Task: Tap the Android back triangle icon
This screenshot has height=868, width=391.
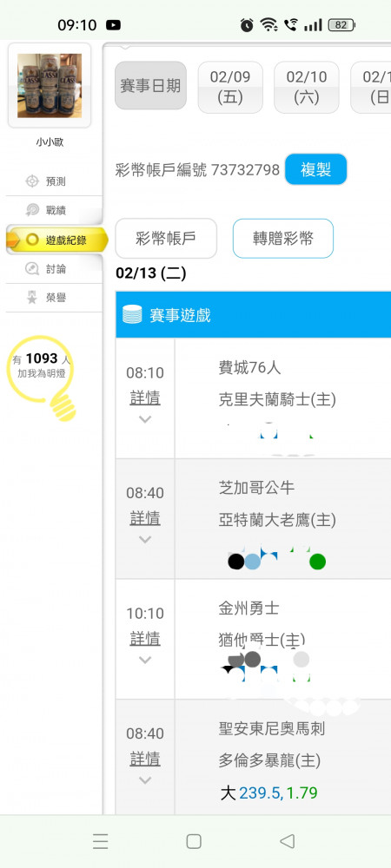Action: 287,841
